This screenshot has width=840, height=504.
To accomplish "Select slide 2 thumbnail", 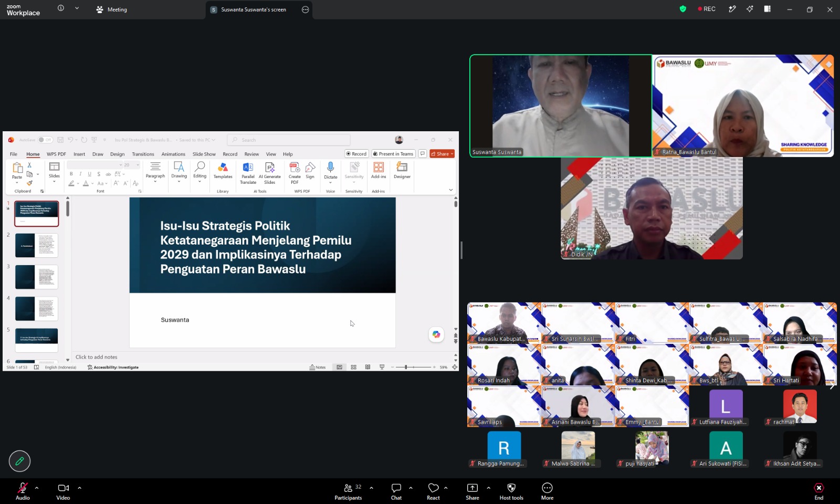I will coord(36,246).
